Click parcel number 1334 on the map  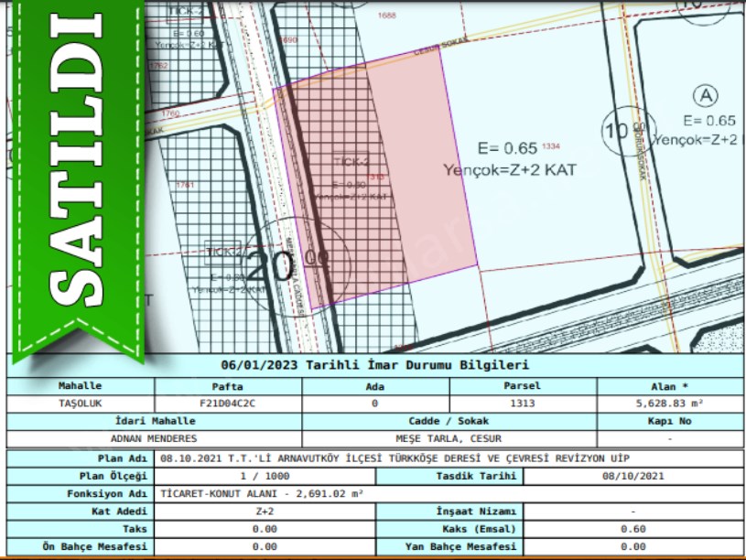coord(550,146)
